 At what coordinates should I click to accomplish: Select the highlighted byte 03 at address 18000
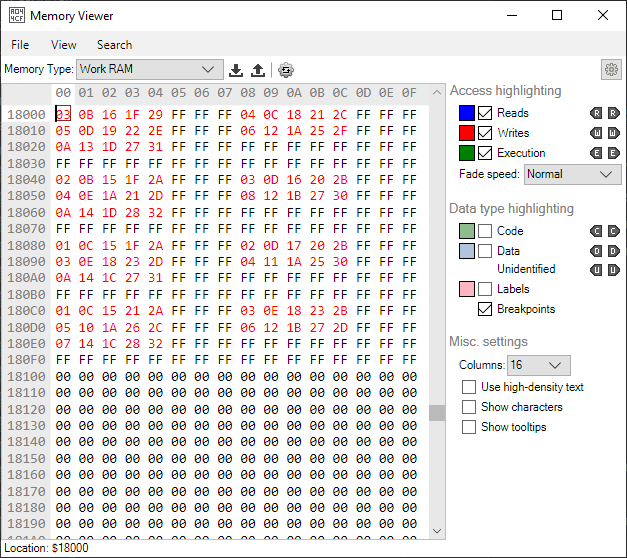click(63, 115)
